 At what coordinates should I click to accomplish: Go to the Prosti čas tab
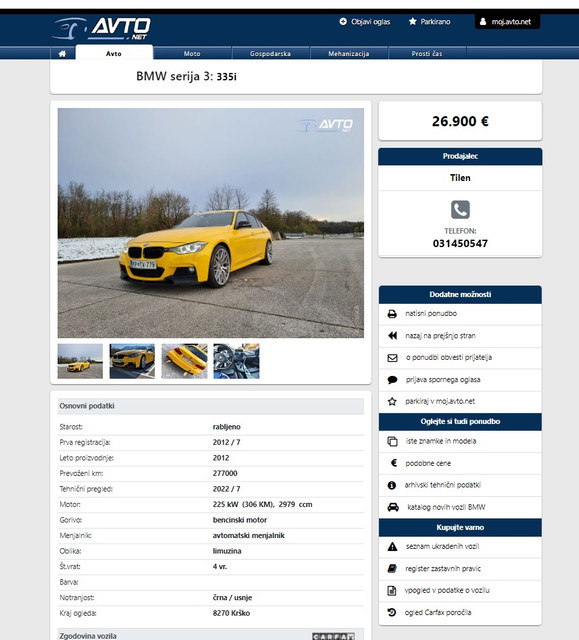point(427,53)
